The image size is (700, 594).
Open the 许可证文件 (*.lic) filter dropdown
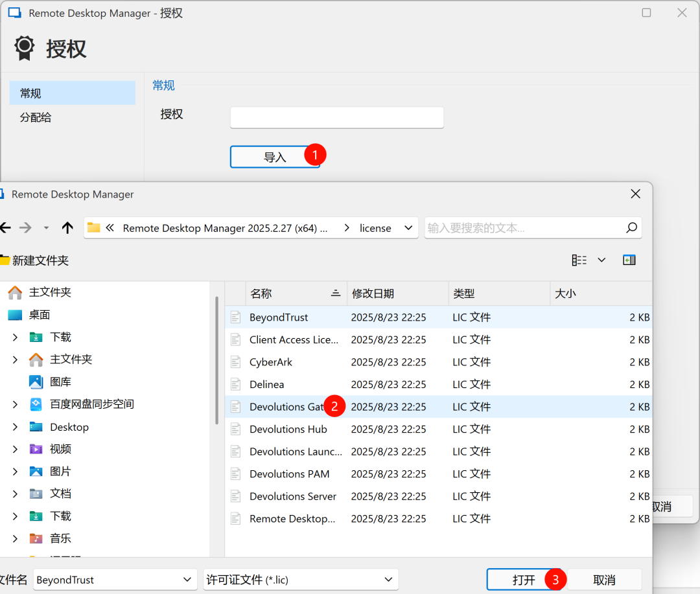click(x=301, y=580)
